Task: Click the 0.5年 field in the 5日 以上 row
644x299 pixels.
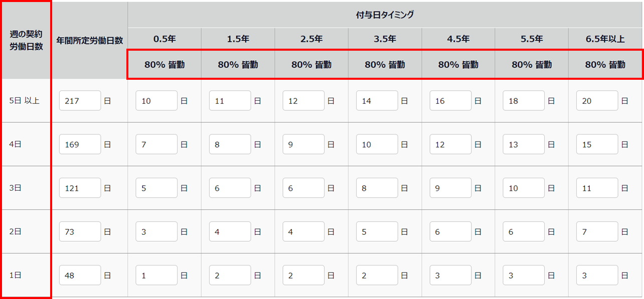Action: pos(156,101)
